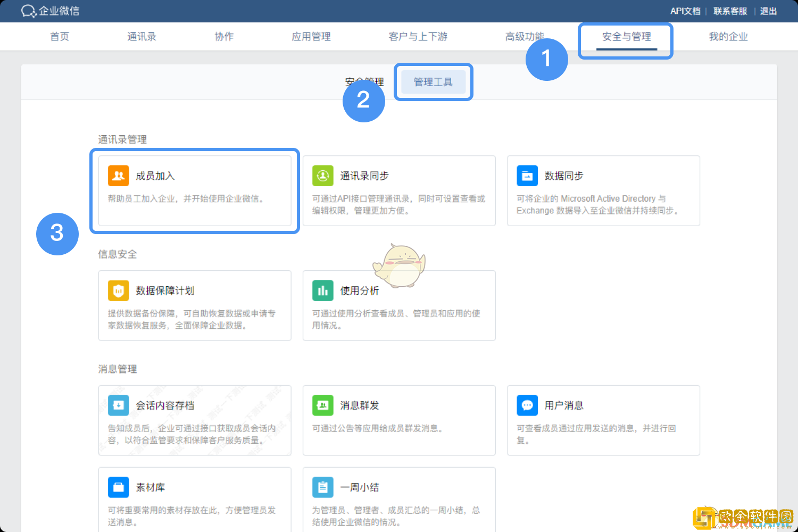This screenshot has width=798, height=532.
Task: Click the 数据保障计划 shield icon
Action: [x=119, y=290]
